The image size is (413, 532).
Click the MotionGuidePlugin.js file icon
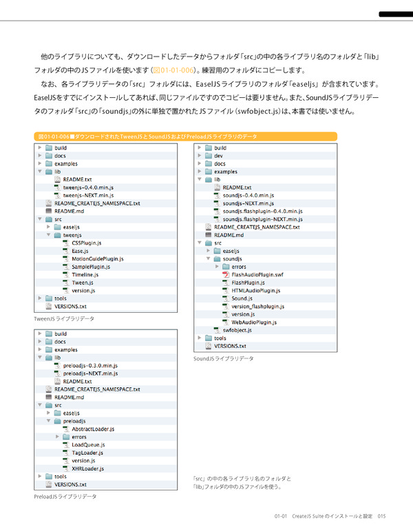pos(66,259)
